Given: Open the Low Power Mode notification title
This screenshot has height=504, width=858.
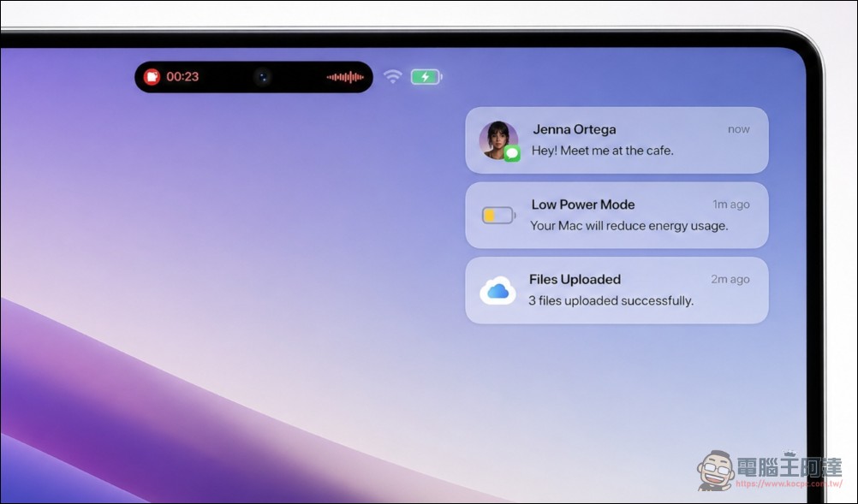Looking at the screenshot, I should pyautogui.click(x=582, y=205).
